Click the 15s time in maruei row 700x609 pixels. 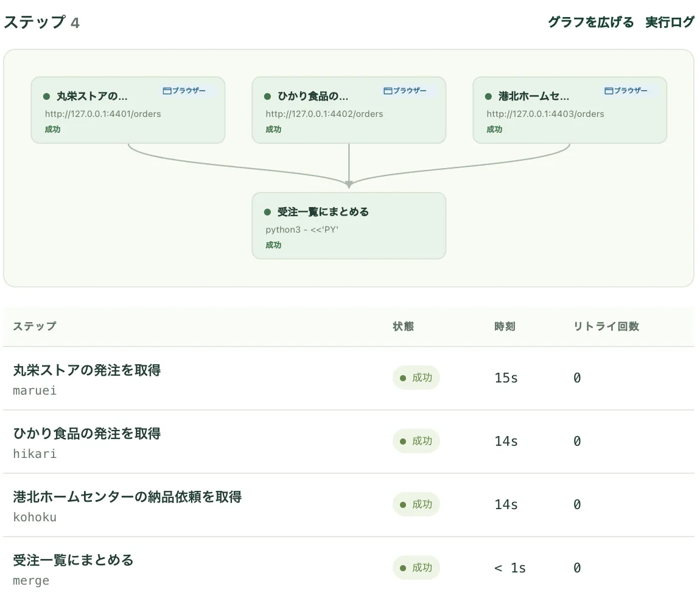tap(506, 378)
